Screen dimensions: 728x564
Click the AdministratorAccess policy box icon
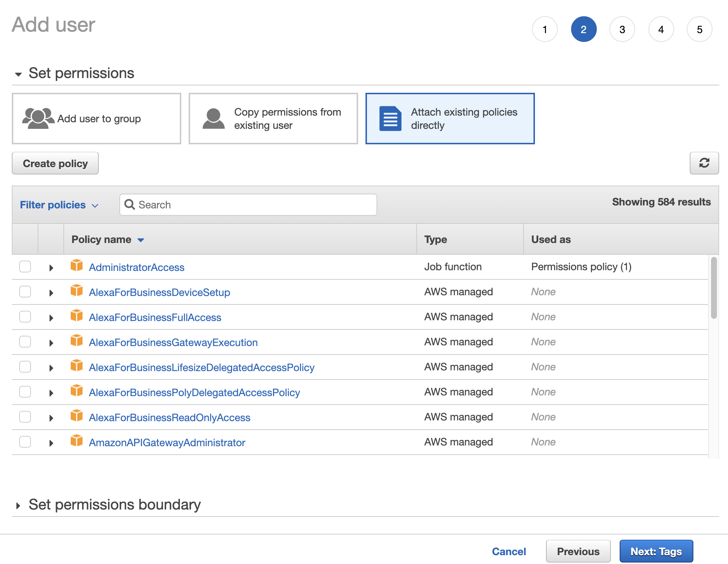[x=77, y=265]
